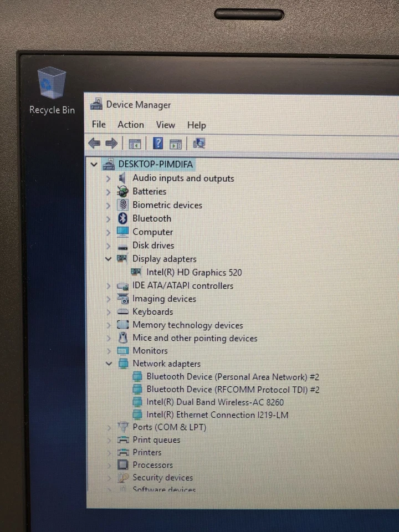Click the Processors category icon

tap(123, 464)
